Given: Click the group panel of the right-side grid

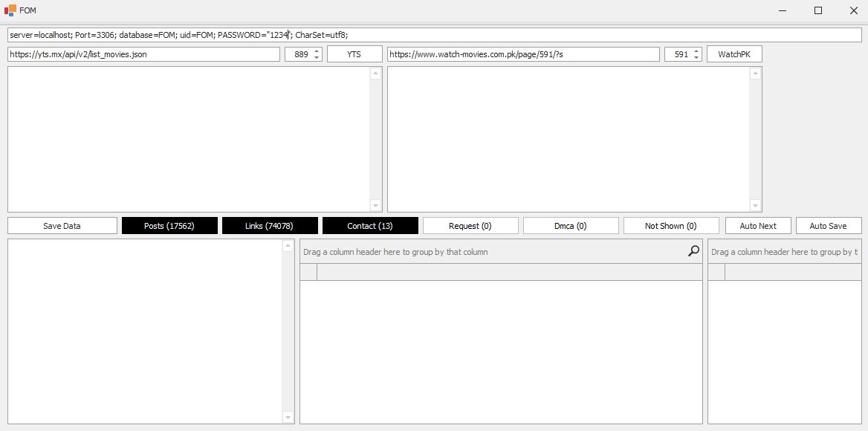Looking at the screenshot, I should (785, 252).
